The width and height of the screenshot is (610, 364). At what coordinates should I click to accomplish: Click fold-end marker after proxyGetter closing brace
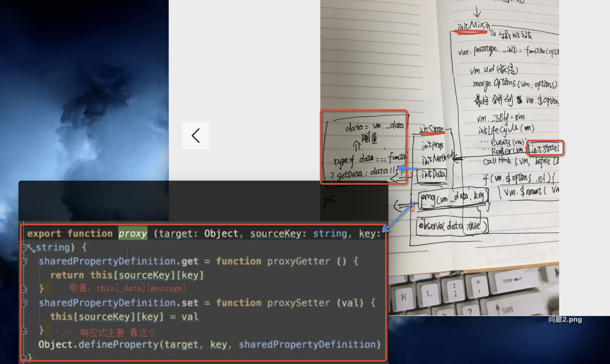[x=24, y=289]
